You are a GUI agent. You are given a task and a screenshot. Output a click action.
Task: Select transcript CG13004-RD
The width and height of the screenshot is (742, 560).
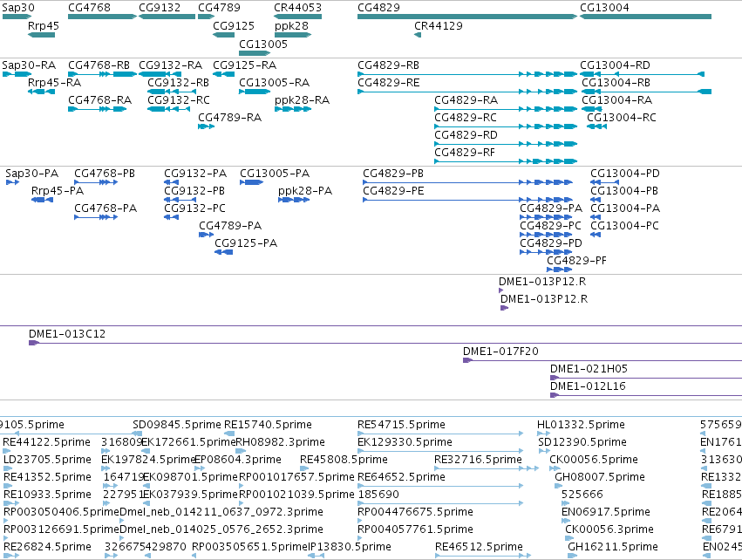tap(616, 65)
